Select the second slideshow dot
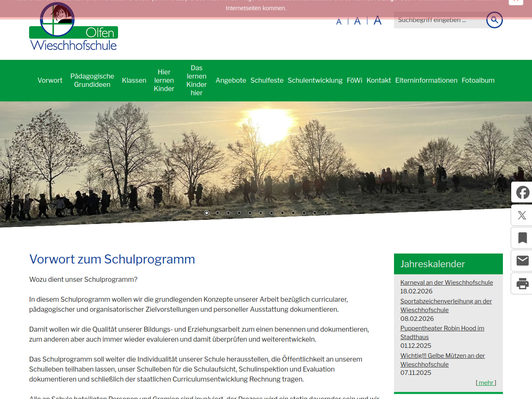 coord(217,213)
